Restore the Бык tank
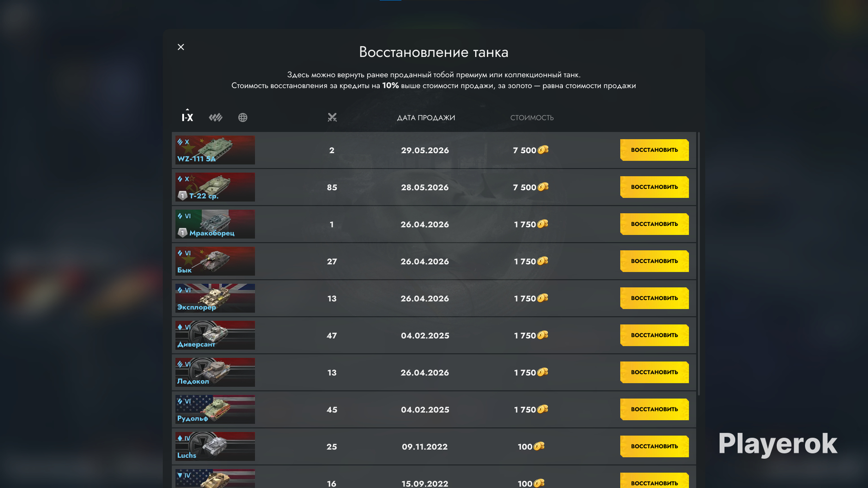 pos(654,261)
